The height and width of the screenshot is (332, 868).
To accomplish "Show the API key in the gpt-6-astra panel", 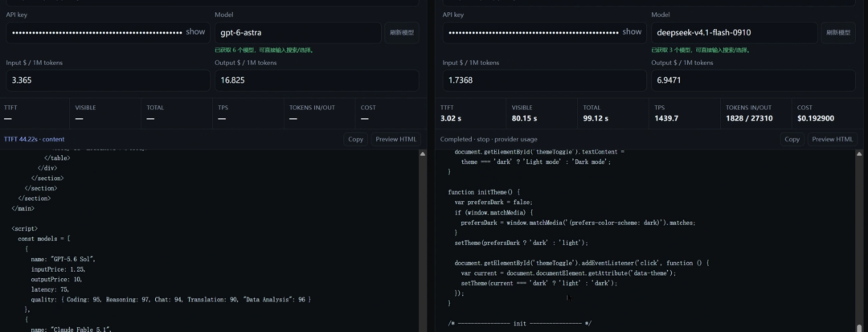I will (194, 32).
